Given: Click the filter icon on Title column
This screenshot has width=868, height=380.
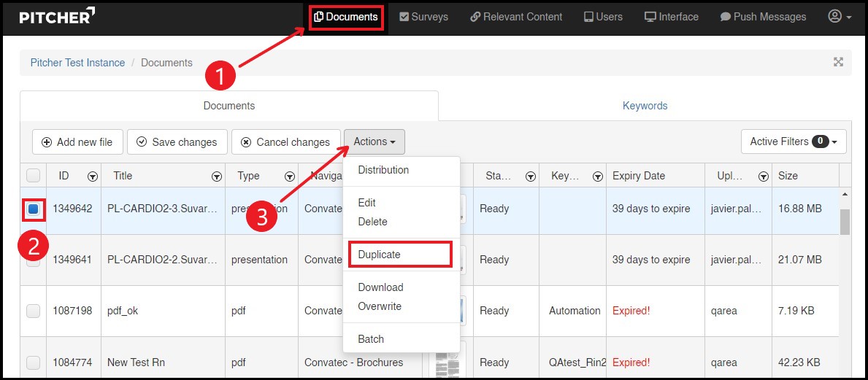Looking at the screenshot, I should tap(217, 177).
